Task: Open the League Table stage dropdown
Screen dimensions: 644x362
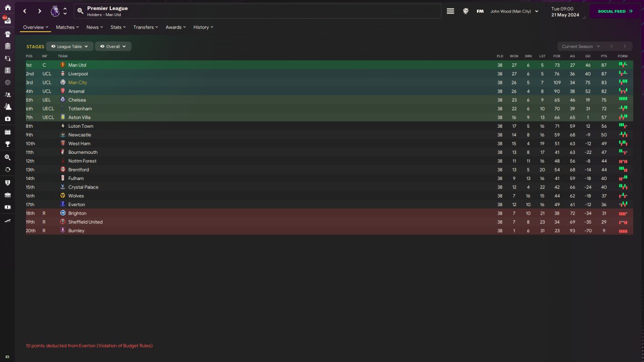Action: pyautogui.click(x=69, y=46)
